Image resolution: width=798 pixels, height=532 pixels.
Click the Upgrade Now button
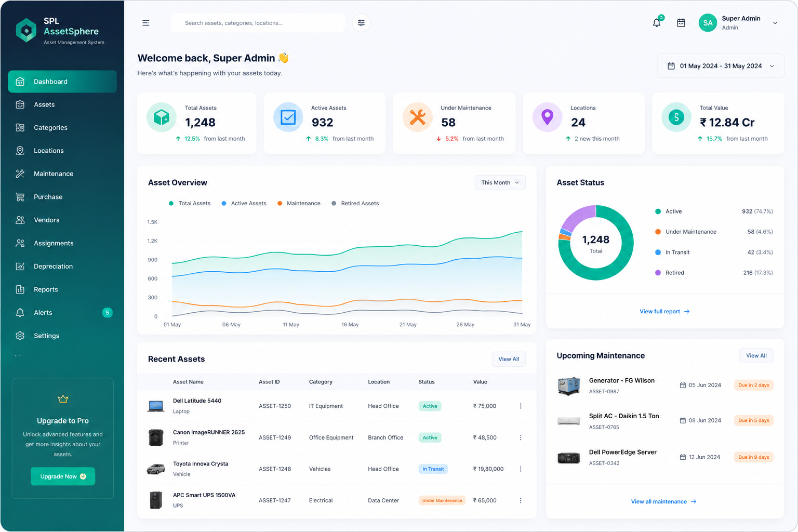click(63, 476)
